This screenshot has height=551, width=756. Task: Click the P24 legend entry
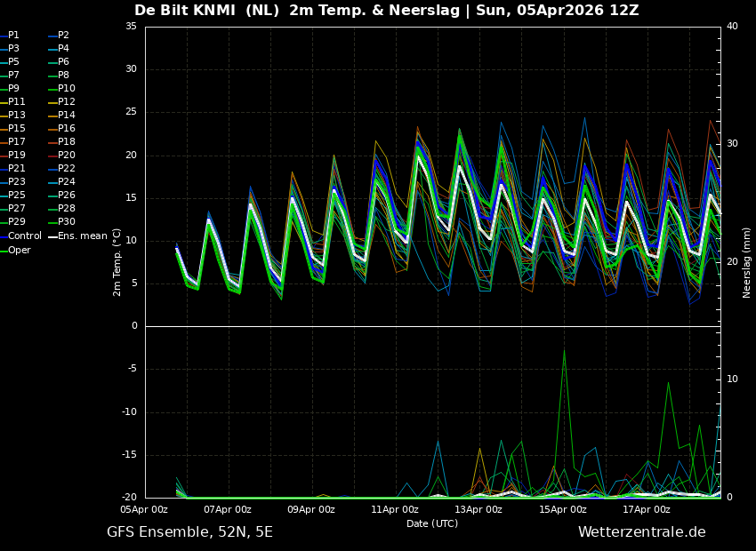coord(67,182)
